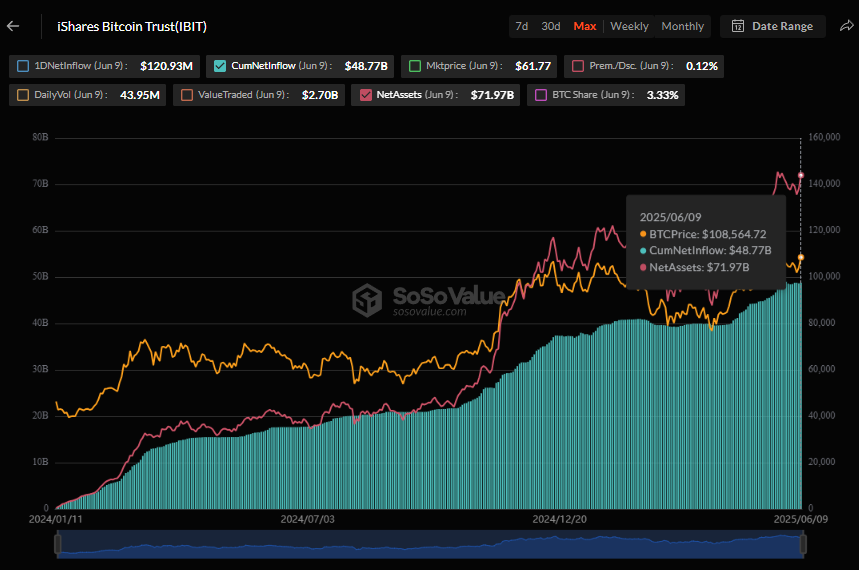This screenshot has width=859, height=570.
Task: Click the 3.33% BTC Share value
Action: [x=662, y=95]
